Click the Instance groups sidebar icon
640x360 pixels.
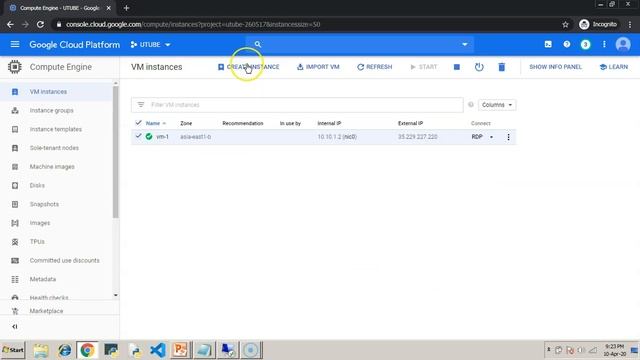coord(15,111)
